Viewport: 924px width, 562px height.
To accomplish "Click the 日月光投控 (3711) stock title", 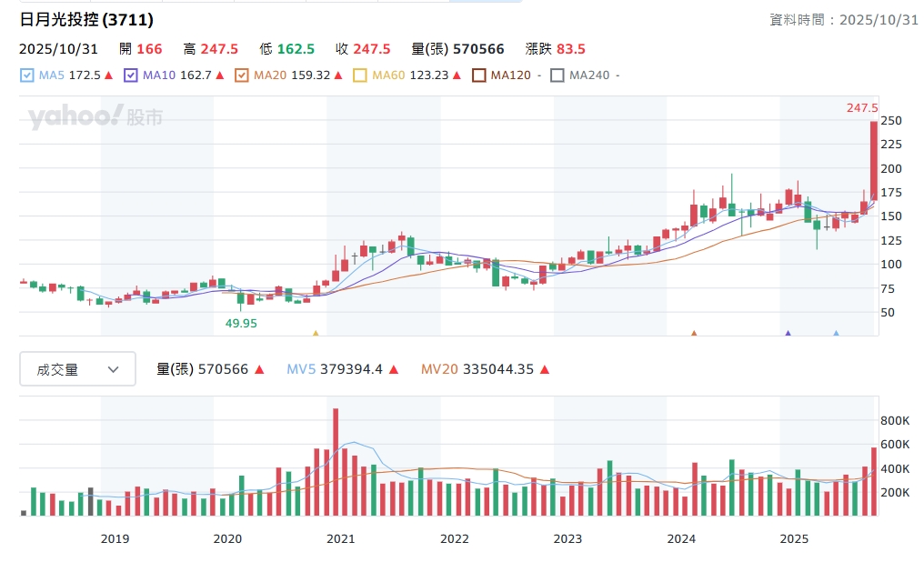I will coord(86,20).
